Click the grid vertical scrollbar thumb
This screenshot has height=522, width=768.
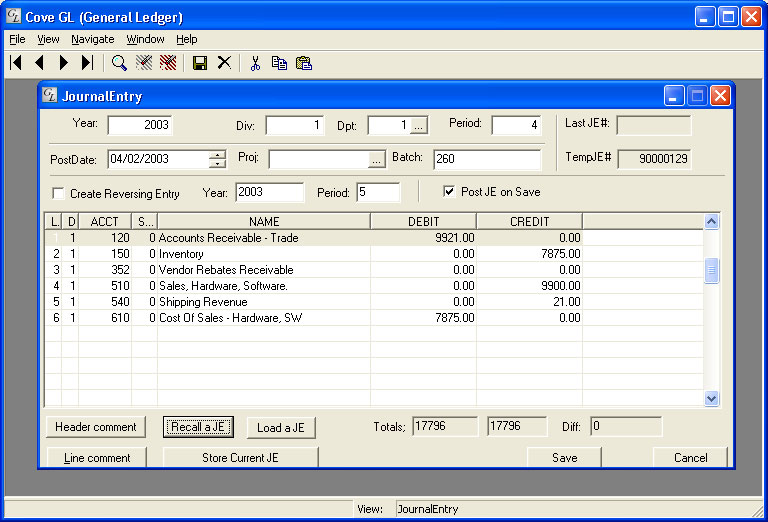(x=711, y=270)
